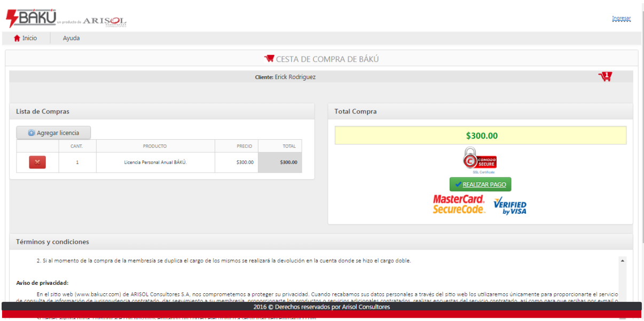644x321 pixels.
Task: Click the TOTAL column header
Action: point(280,146)
